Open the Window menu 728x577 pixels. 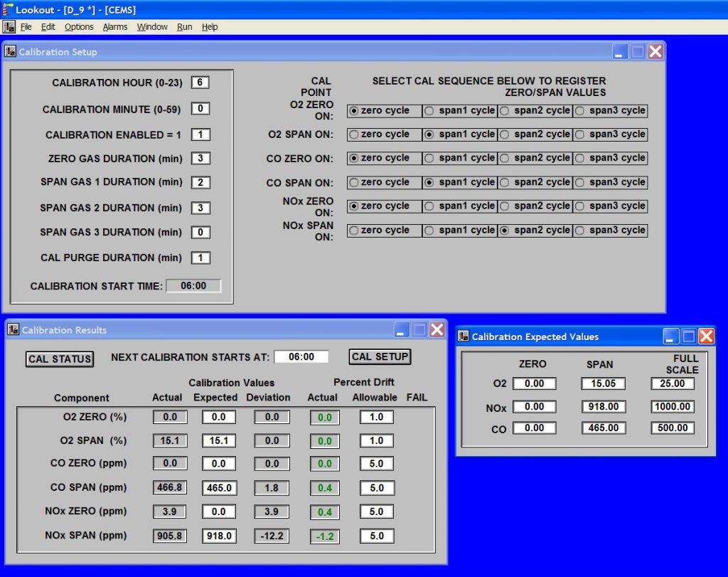pos(152,26)
